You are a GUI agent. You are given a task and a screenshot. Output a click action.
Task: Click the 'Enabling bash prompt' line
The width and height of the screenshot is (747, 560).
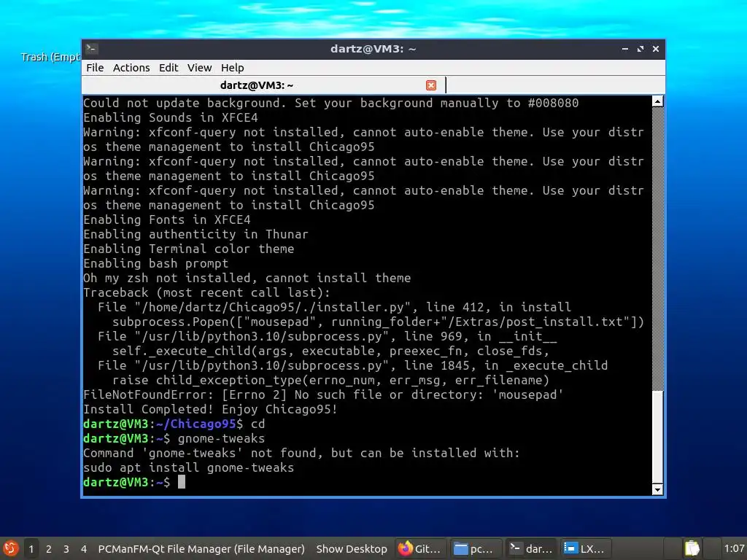click(156, 263)
